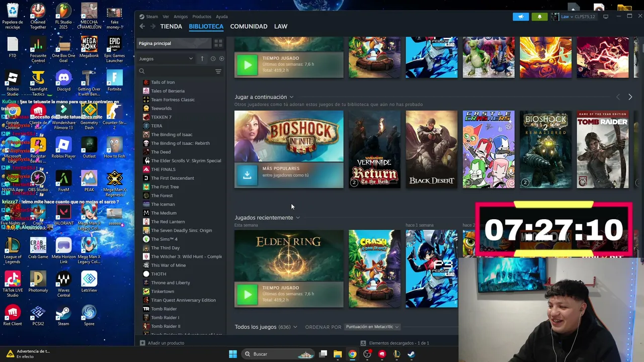Image resolution: width=644 pixels, height=362 pixels.
Task: Expand the Jugados recientemente shelf menu
Action: [297, 218]
